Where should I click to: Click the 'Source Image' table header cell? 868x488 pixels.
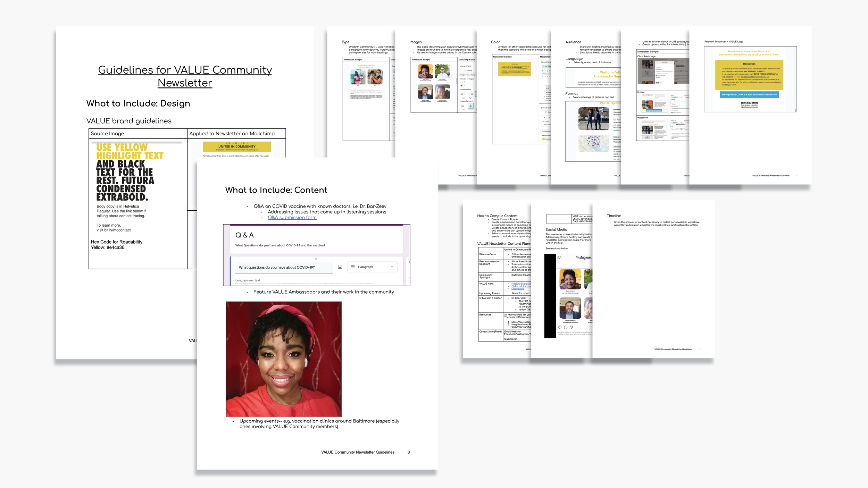(x=138, y=134)
